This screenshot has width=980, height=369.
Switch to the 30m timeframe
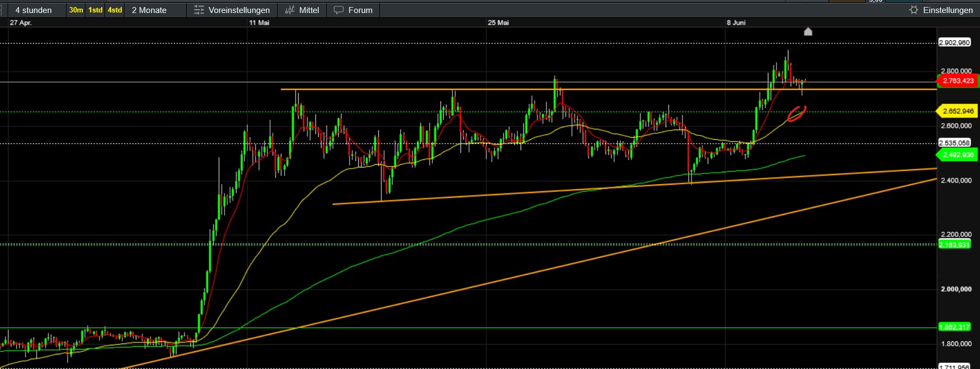point(76,10)
